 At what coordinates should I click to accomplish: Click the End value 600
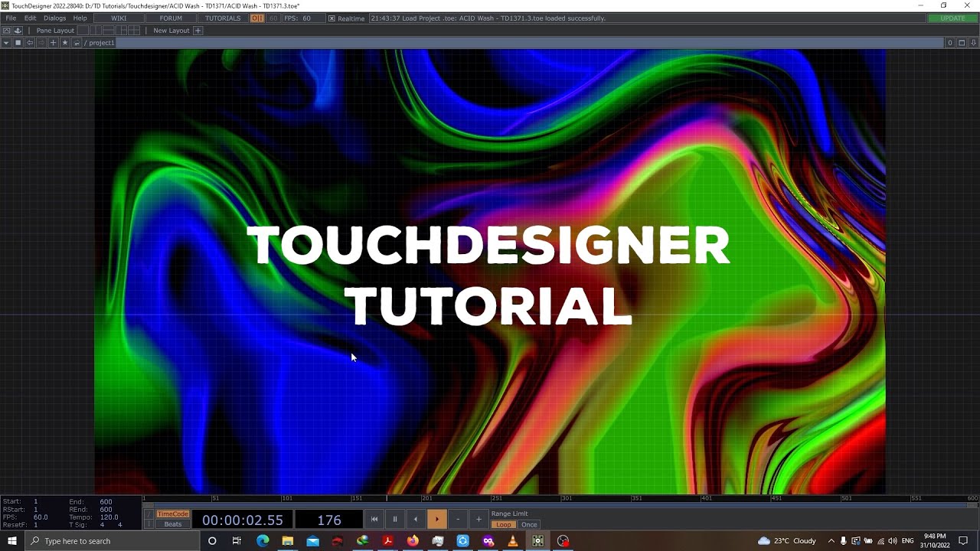(x=106, y=502)
